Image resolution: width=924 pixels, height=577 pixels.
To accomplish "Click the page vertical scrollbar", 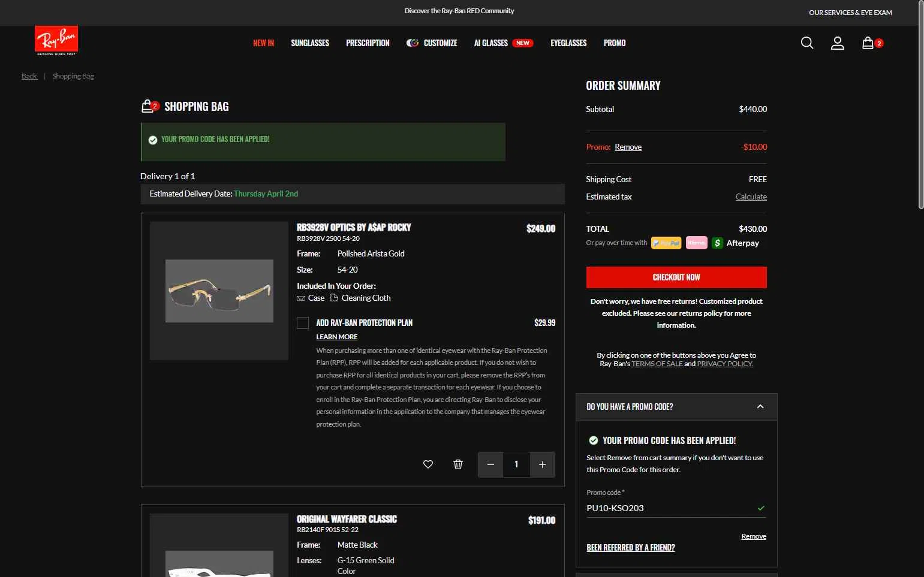I will coord(921,105).
